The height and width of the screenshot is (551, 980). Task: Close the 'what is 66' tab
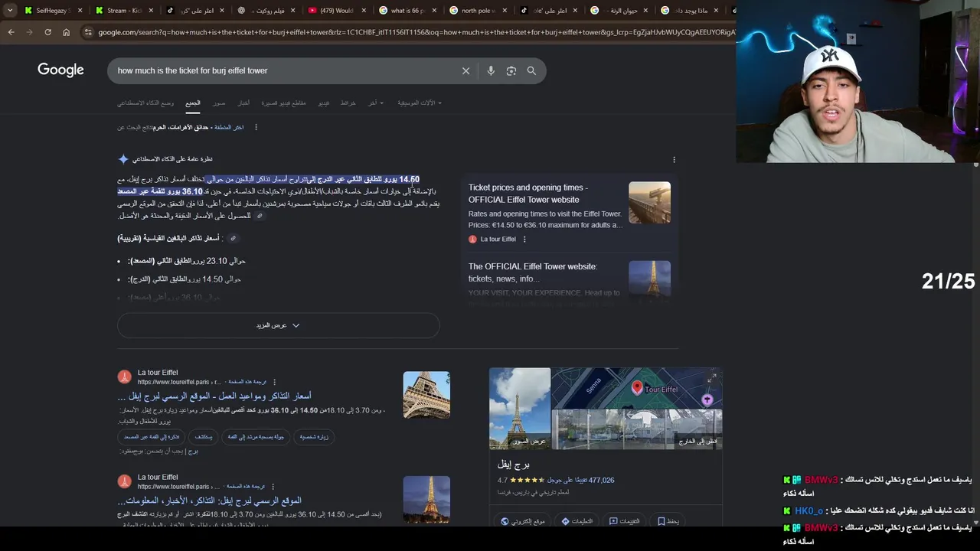(x=433, y=11)
